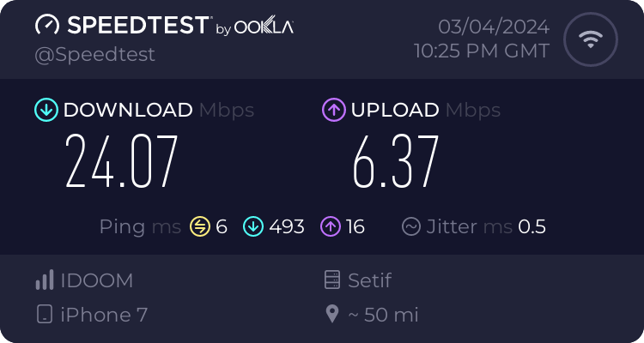This screenshot has height=343, width=644.
Task: Click the Setif server name
Action: coord(372,280)
